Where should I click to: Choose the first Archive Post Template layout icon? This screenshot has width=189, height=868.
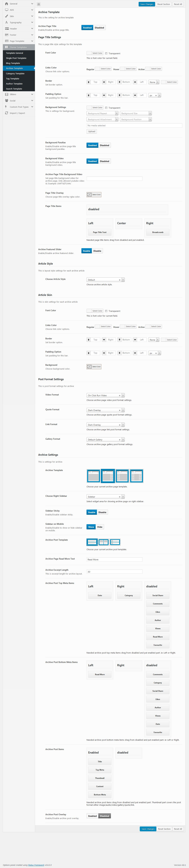coord(92,542)
